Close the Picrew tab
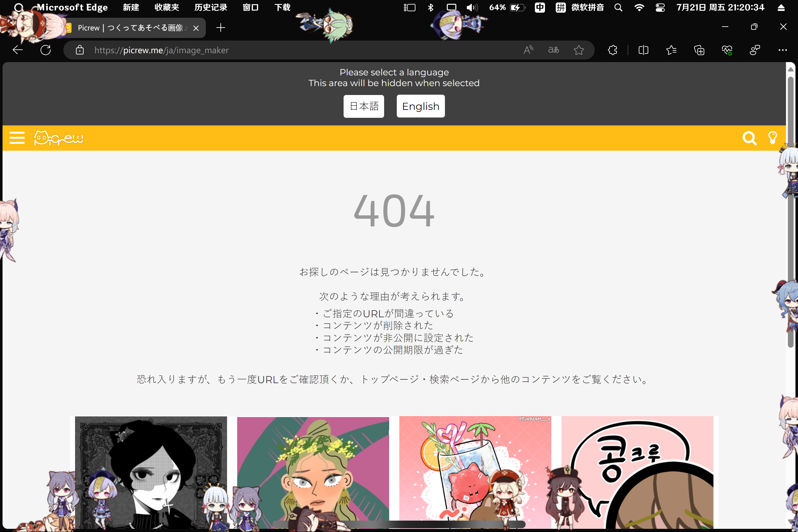The image size is (798, 532). (x=196, y=28)
